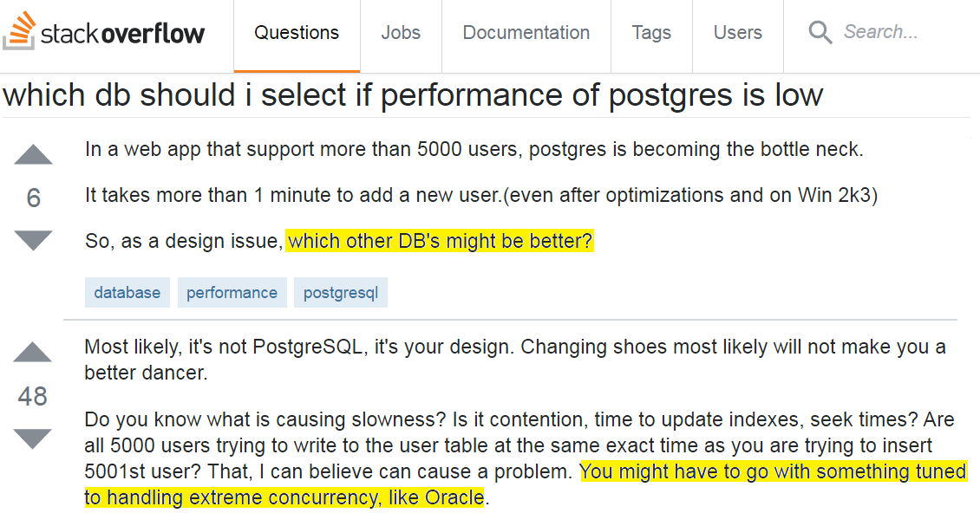Upvote the answer with score 48

pos(34,353)
